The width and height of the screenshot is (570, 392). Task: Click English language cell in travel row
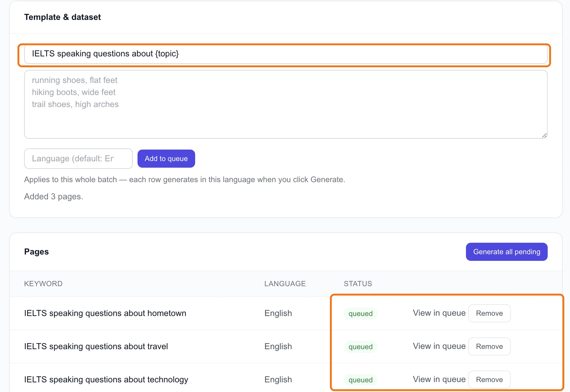click(x=278, y=346)
